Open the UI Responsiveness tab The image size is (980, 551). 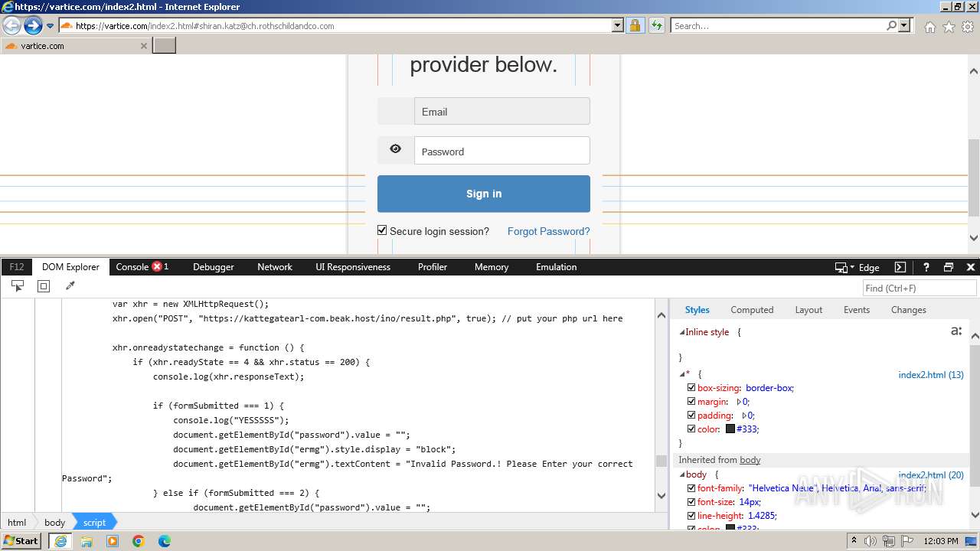point(353,267)
